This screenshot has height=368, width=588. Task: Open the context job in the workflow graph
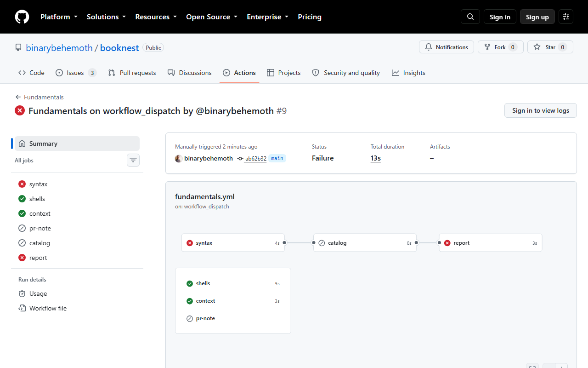click(233, 301)
